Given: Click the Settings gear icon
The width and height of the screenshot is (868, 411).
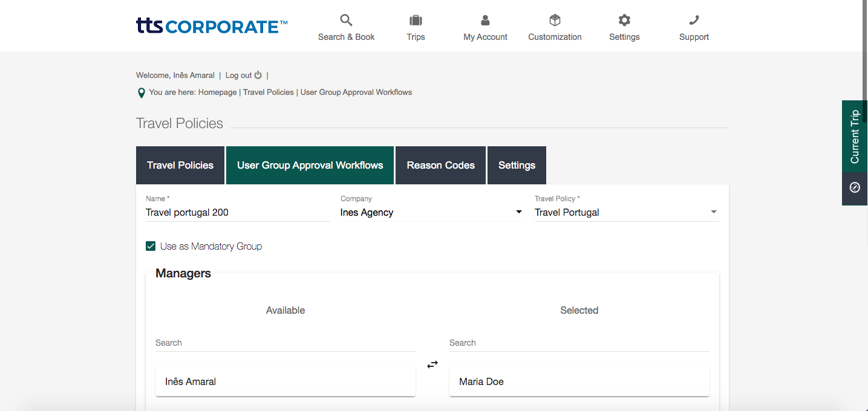Looking at the screenshot, I should (x=624, y=21).
